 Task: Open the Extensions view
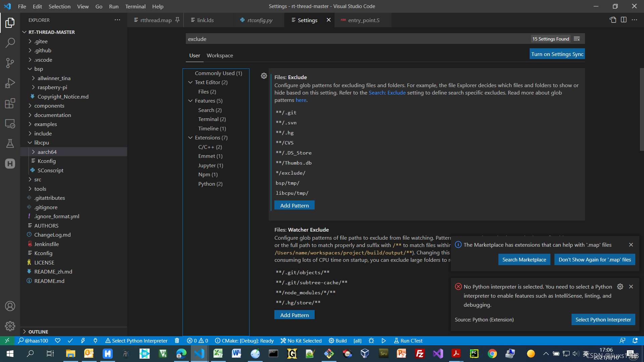coord(10,103)
